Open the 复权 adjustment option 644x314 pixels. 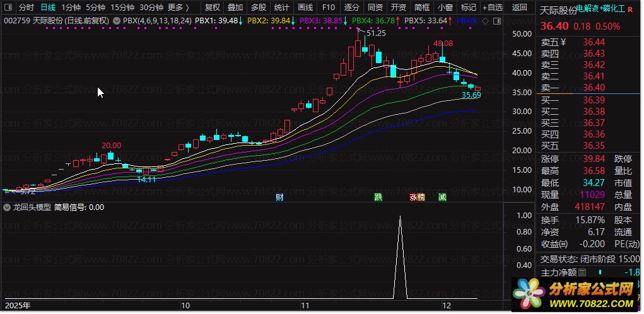coord(213,8)
